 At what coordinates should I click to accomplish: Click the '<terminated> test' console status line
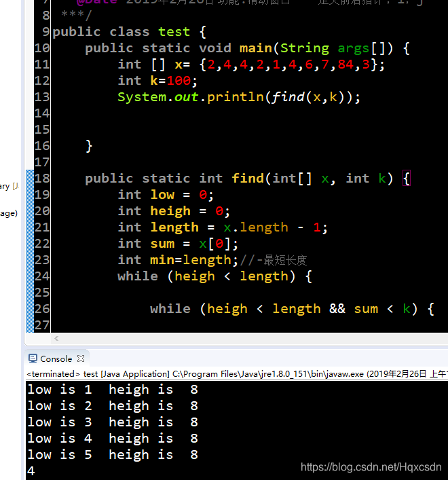237,374
